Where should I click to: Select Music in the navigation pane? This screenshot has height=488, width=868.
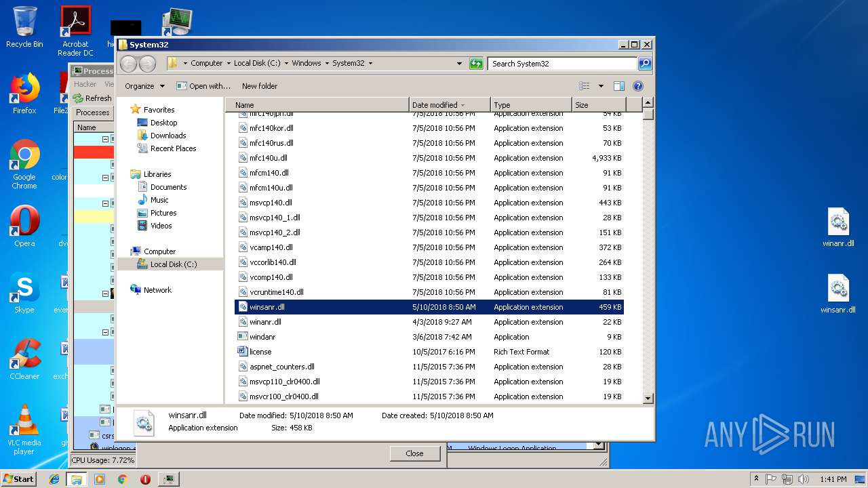click(x=159, y=200)
